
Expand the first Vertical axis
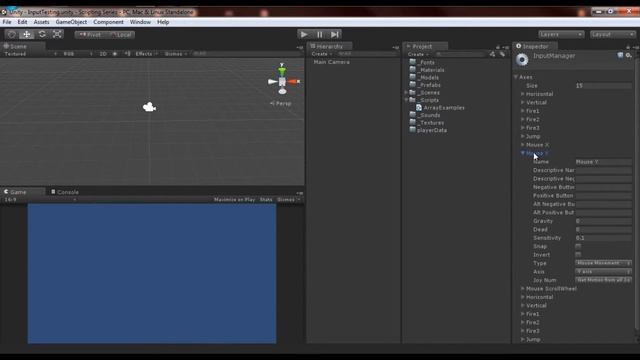point(522,102)
